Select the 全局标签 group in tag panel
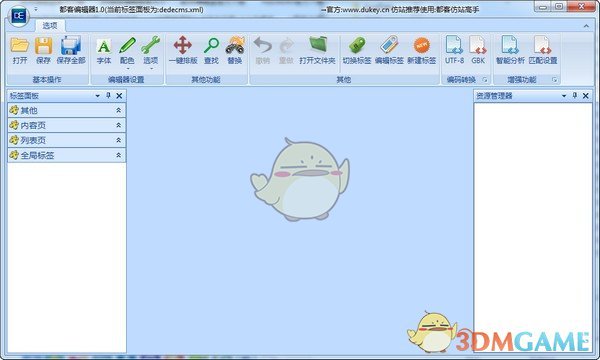The width and height of the screenshot is (600, 360). point(66,155)
